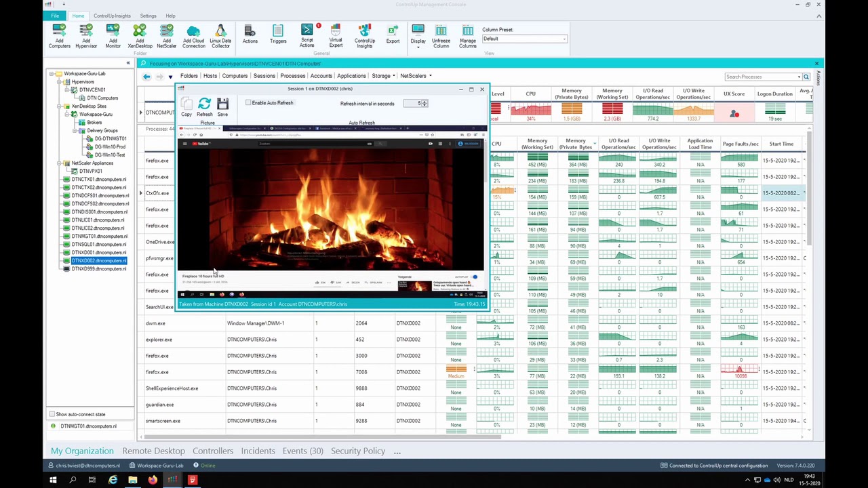This screenshot has height=488, width=868.
Task: Expand the Storage dropdown
Action: click(x=394, y=76)
